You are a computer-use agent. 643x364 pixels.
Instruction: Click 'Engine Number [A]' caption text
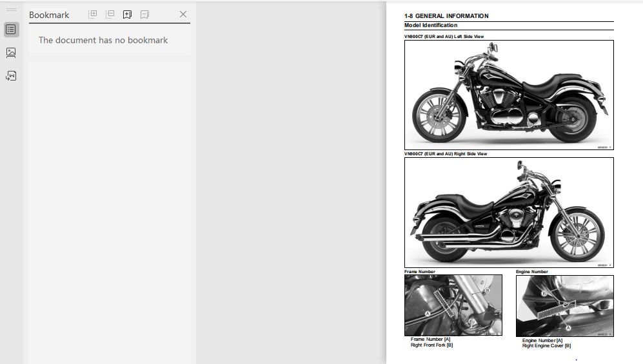(542, 340)
